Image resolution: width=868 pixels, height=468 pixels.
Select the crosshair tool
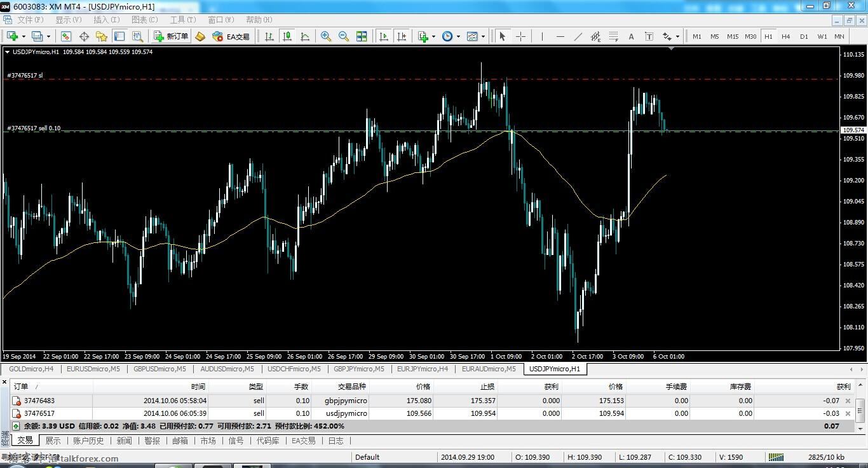click(x=520, y=36)
